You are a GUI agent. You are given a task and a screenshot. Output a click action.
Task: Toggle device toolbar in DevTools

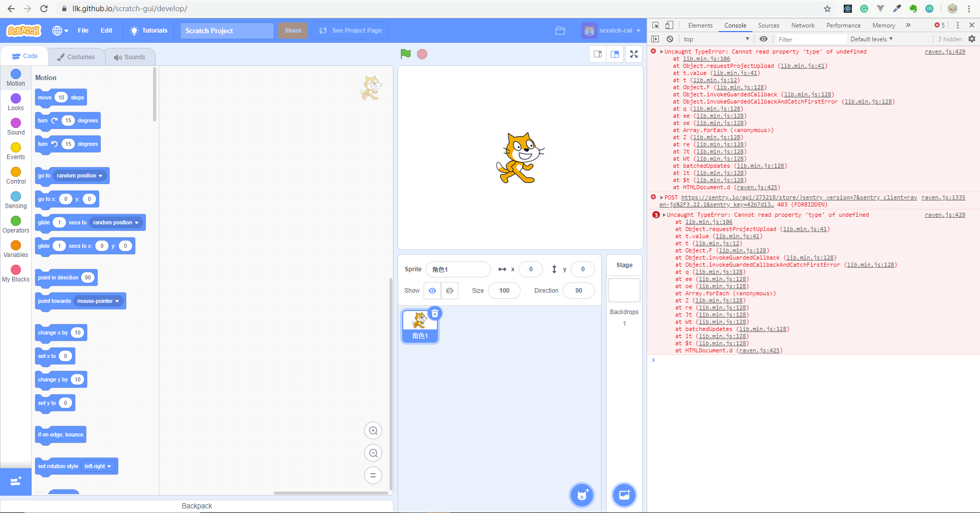point(669,25)
